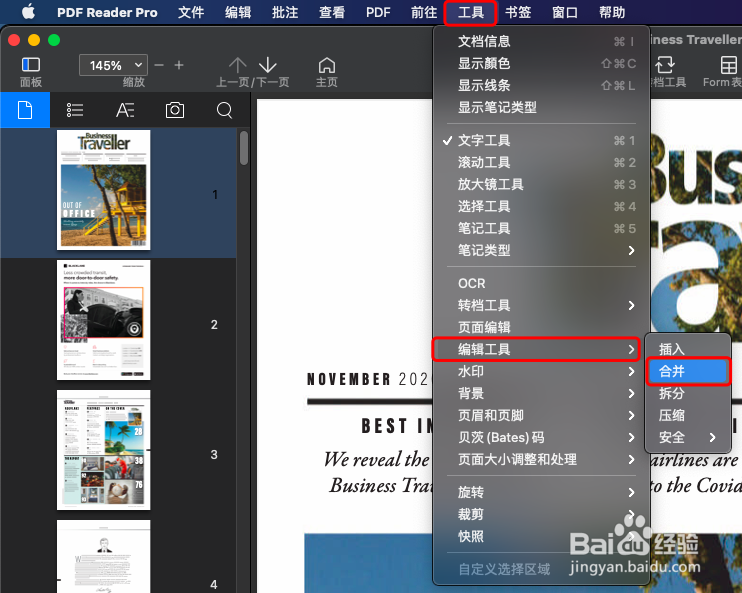Open 文档信息 from the menu
Image resolution: width=742 pixels, height=593 pixels.
(541, 41)
